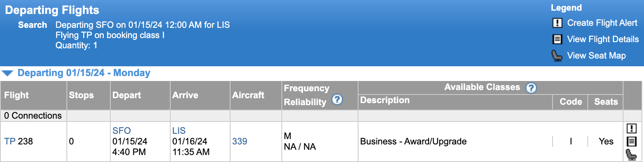
Task: Open the LIS airport link
Action: pos(179,130)
